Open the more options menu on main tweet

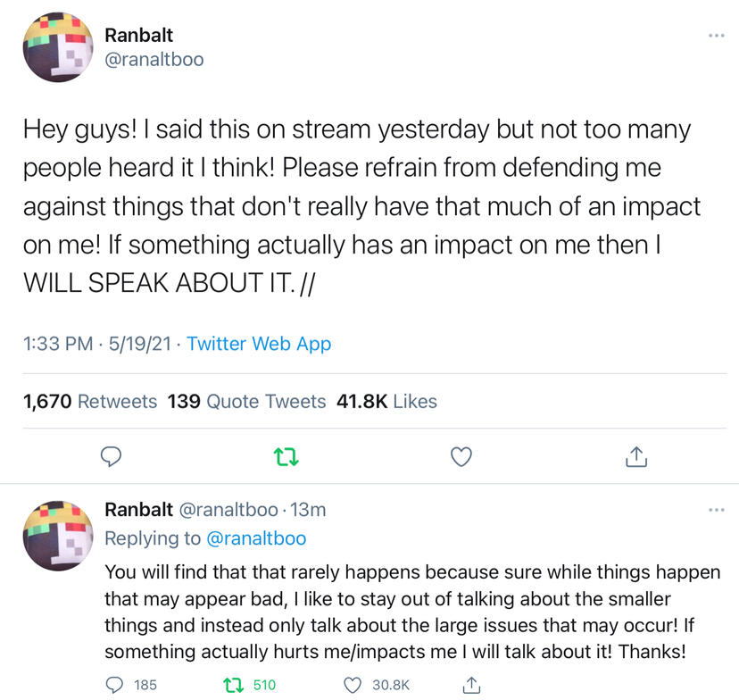(x=716, y=36)
